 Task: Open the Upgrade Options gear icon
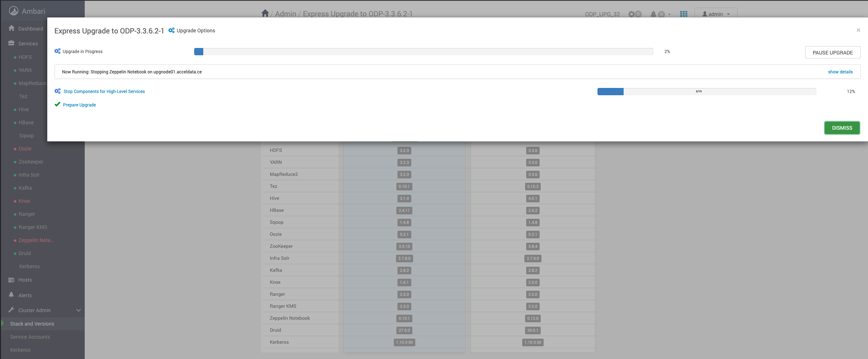coord(171,31)
